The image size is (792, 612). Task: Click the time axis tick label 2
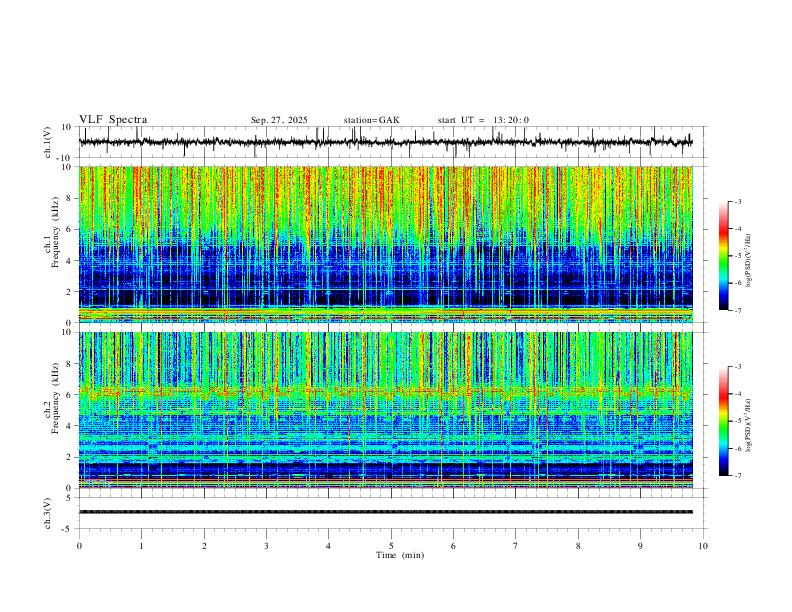point(204,546)
